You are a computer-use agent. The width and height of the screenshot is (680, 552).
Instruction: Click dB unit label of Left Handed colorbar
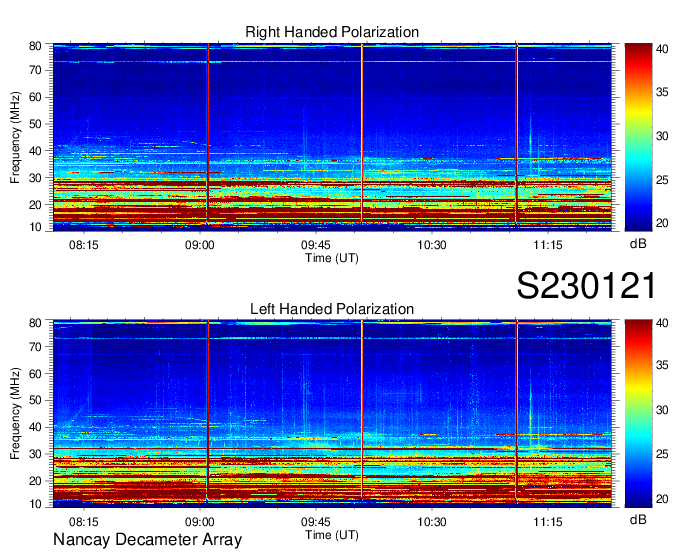[638, 519]
